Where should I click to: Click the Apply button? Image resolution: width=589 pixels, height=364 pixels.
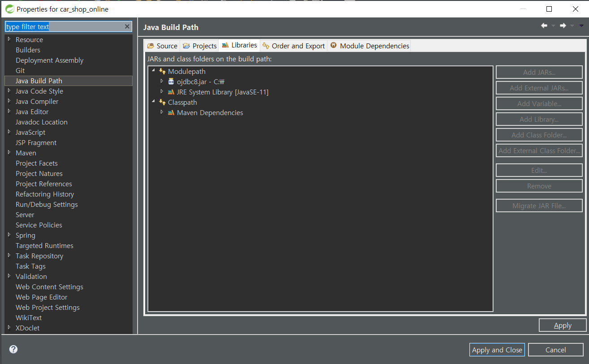(x=563, y=325)
